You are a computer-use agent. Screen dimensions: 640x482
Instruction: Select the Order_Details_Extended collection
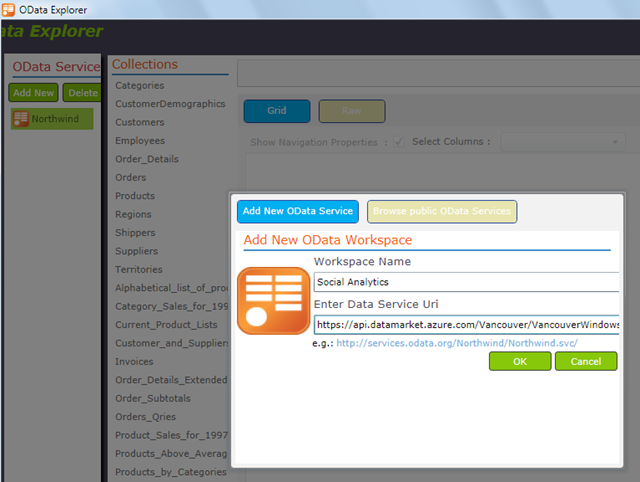[x=171, y=380]
